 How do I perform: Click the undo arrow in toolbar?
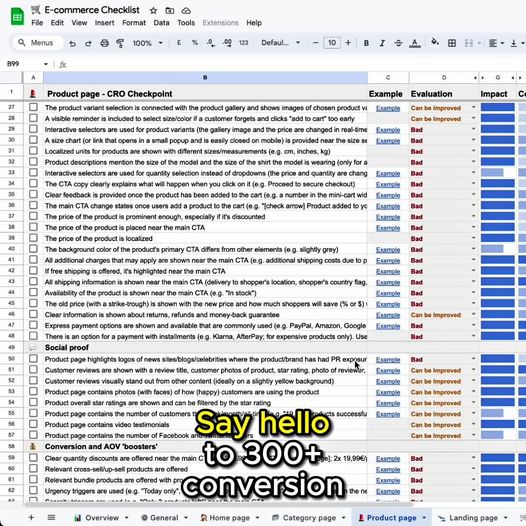click(x=72, y=43)
